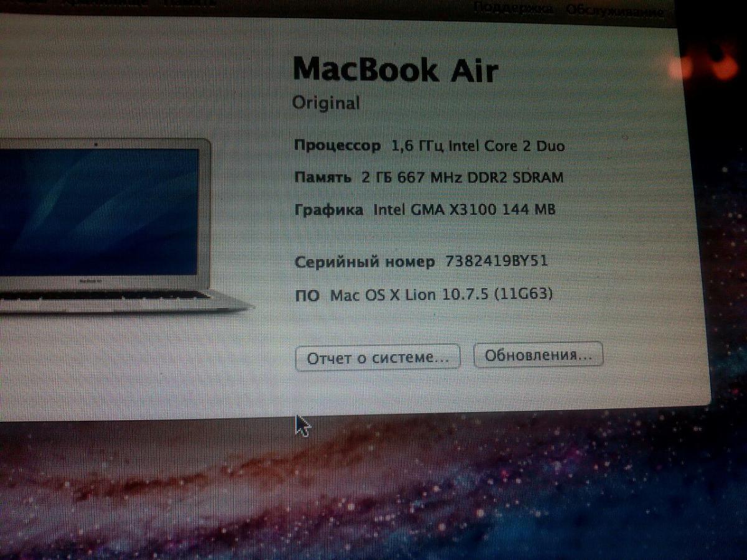
Task: Select software version "Mac OS X Lion 10.7.5 (11G63)"
Action: click(x=441, y=294)
